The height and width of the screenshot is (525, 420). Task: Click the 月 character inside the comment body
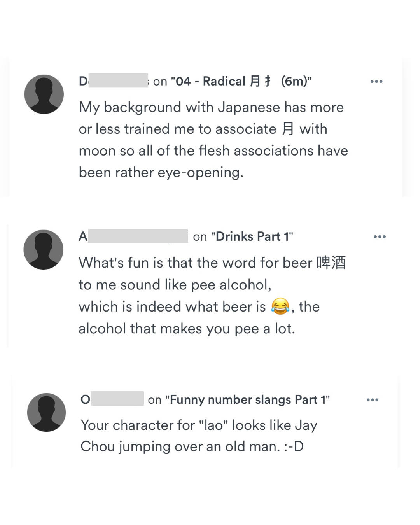point(288,129)
